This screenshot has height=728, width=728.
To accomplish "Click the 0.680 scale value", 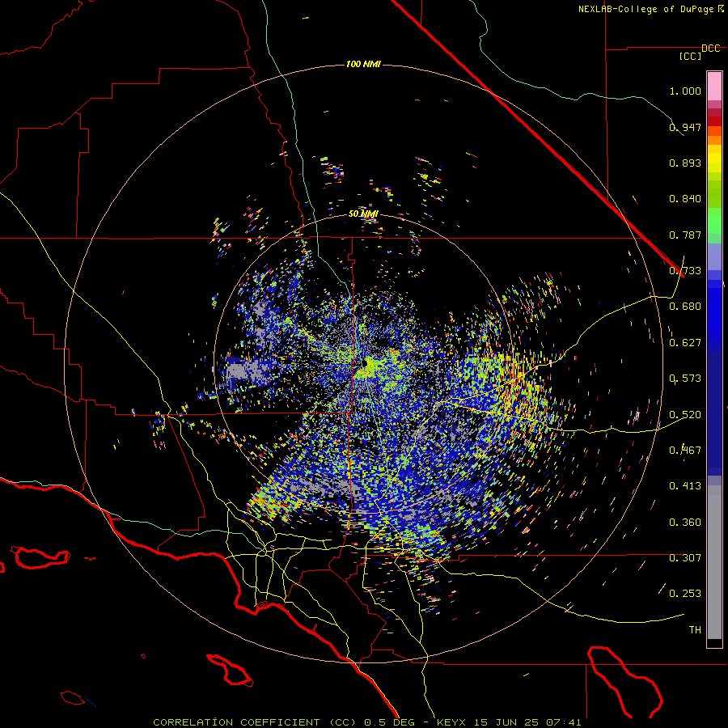I will coord(685,307).
